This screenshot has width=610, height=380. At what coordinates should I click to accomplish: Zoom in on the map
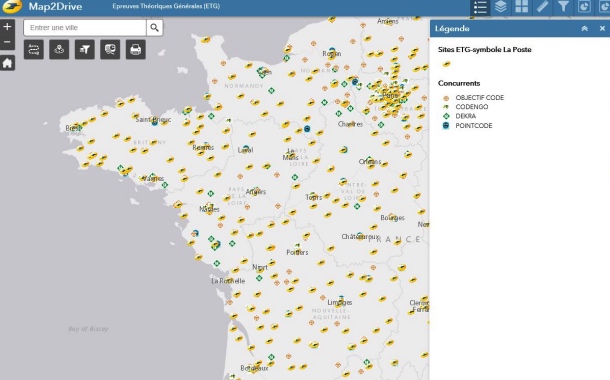coord(7,27)
